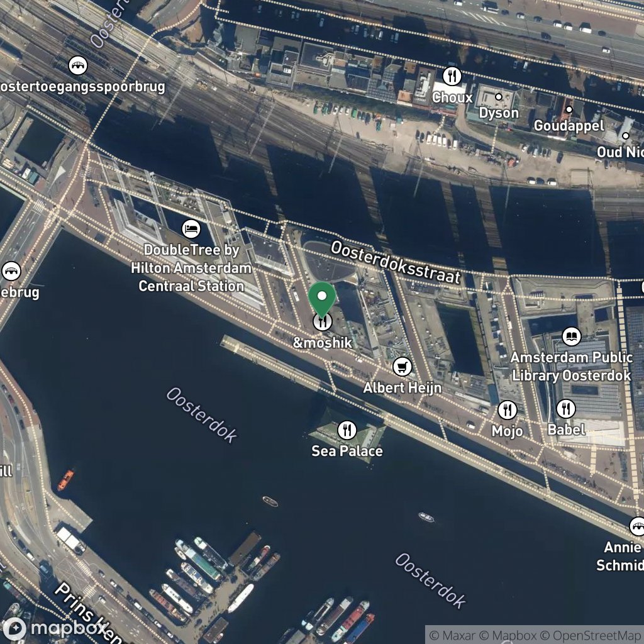The height and width of the screenshot is (644, 644).
Task: Click the DoubleTree hotel bed icon
Action: tap(191, 229)
